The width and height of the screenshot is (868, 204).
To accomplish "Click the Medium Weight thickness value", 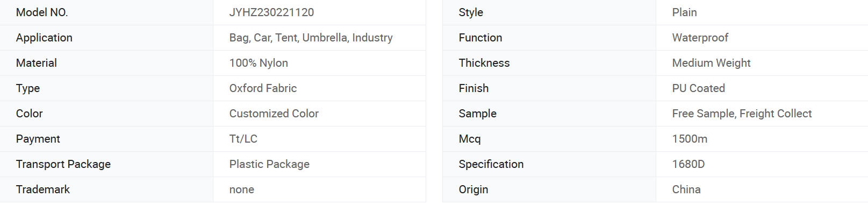I will tap(711, 63).
